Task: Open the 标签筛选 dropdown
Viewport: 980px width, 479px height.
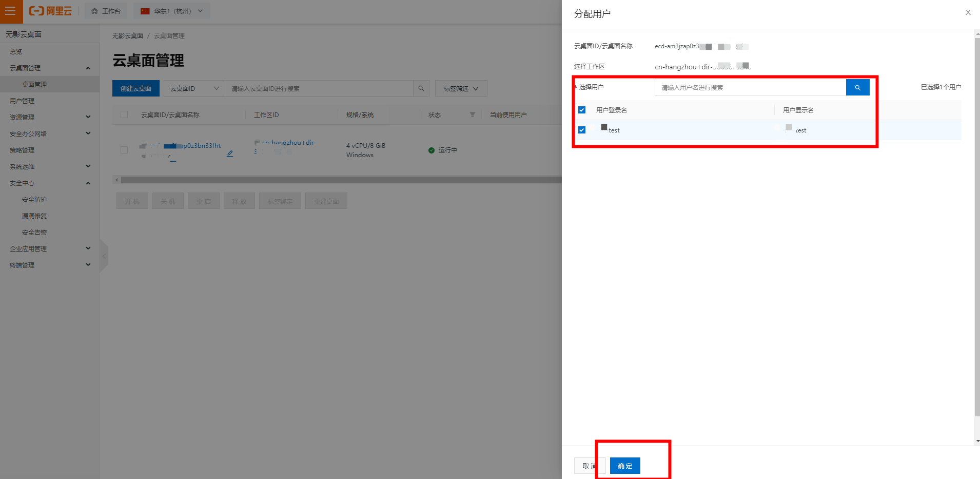Action: [x=461, y=88]
